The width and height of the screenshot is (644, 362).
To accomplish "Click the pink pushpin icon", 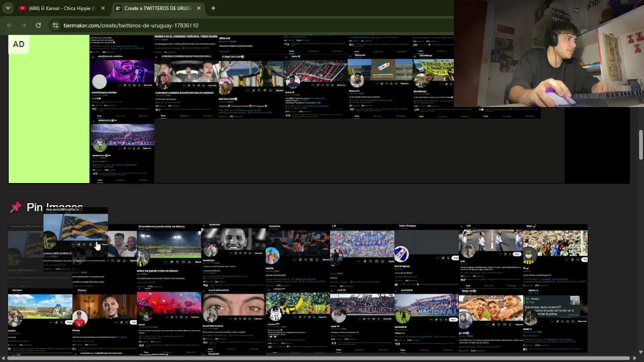I will [16, 207].
